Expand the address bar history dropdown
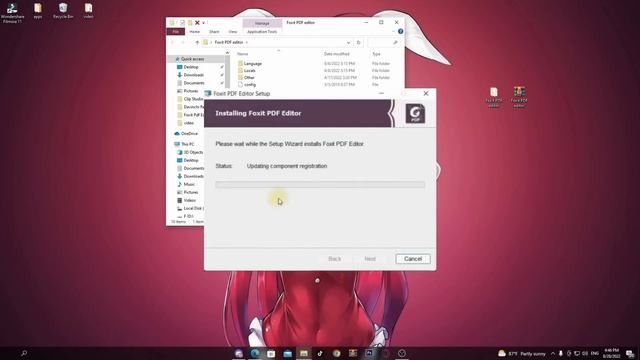Image resolution: width=640 pixels, height=360 pixels. click(x=348, y=42)
